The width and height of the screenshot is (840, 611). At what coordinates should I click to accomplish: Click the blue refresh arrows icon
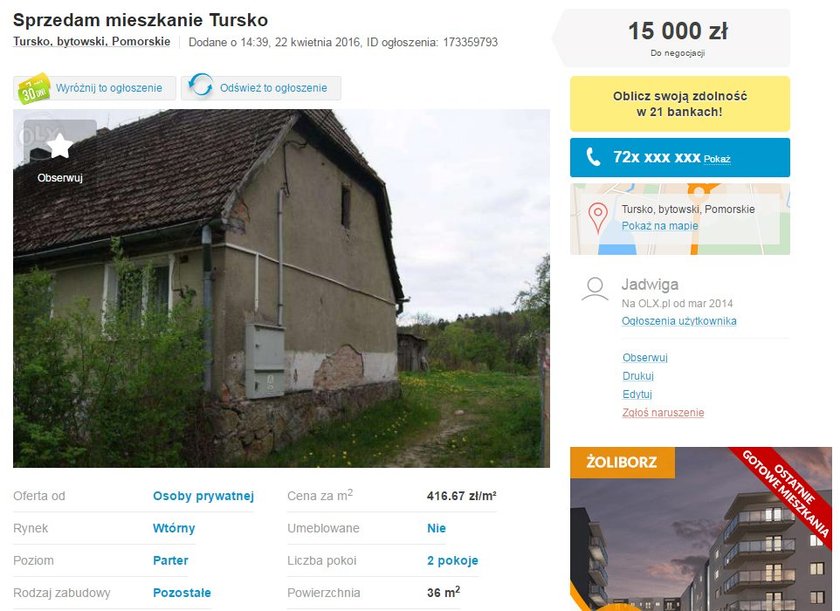click(201, 86)
